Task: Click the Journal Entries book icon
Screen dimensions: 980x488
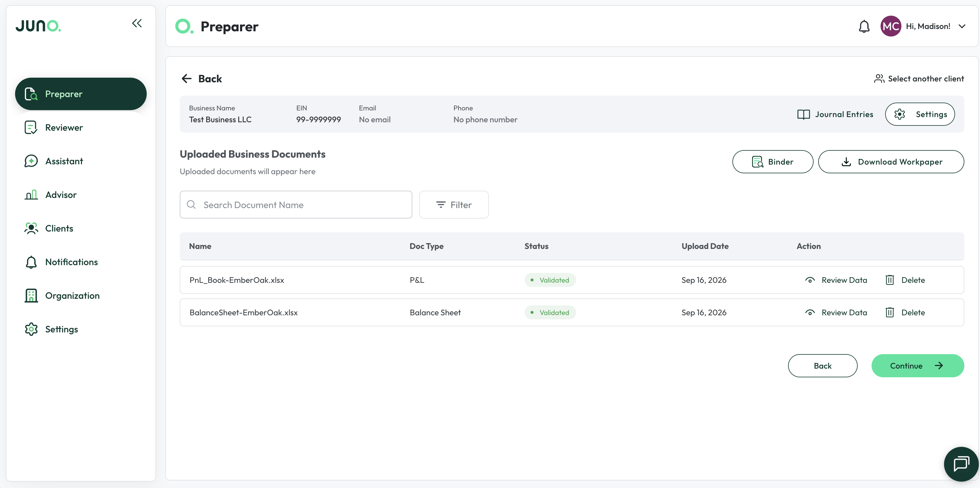Action: pyautogui.click(x=803, y=114)
